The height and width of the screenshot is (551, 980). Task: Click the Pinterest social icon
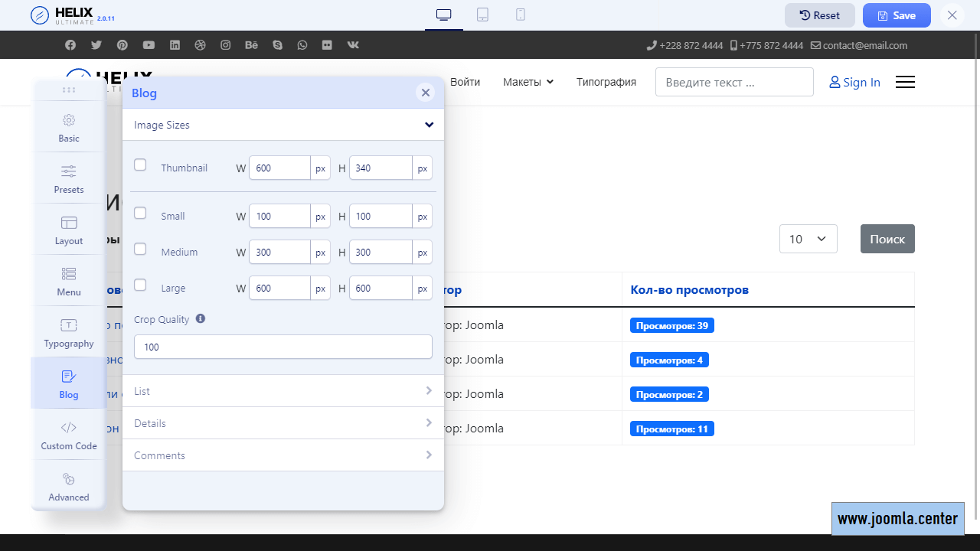point(122,45)
